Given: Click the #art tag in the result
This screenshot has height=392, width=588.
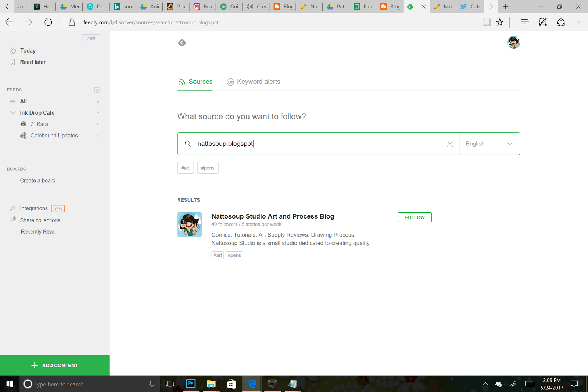Looking at the screenshot, I should [218, 255].
